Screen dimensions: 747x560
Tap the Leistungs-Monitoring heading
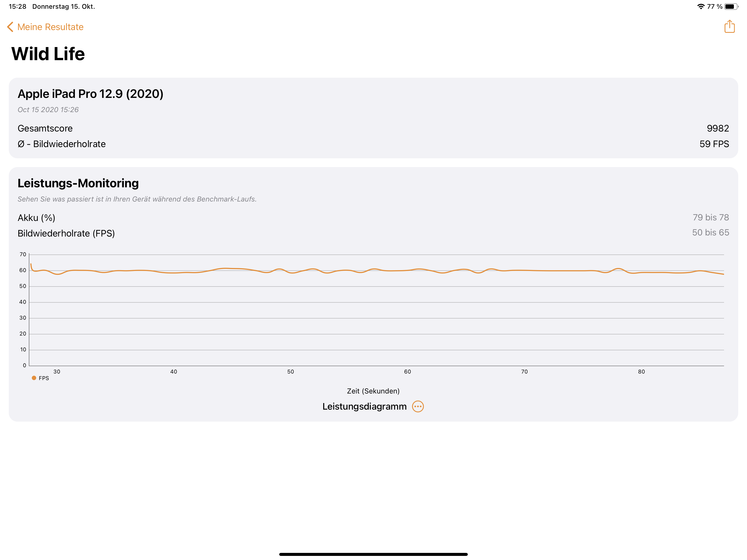(78, 183)
